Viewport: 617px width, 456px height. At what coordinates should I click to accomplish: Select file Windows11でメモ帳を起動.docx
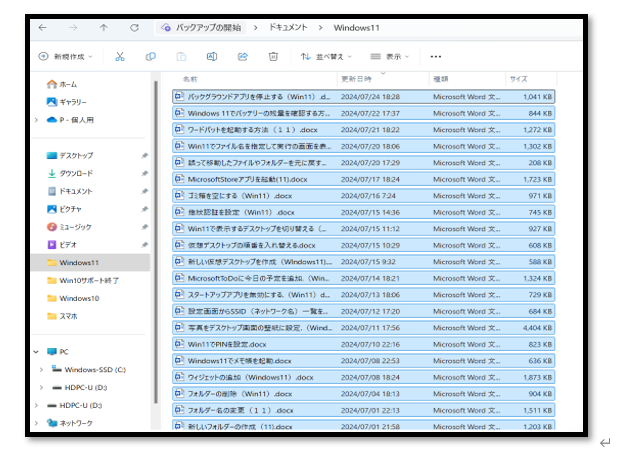[x=364, y=361]
